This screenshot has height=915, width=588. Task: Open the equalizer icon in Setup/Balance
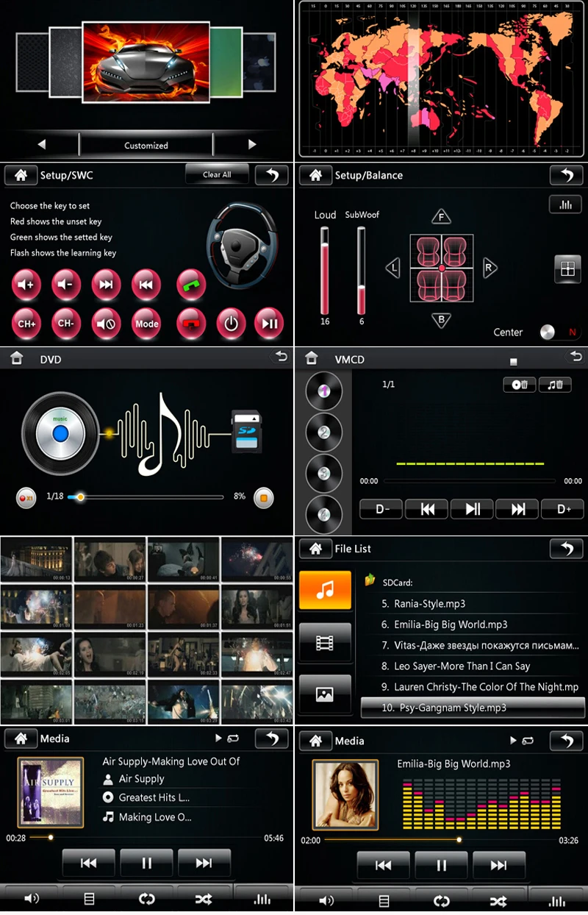565,204
